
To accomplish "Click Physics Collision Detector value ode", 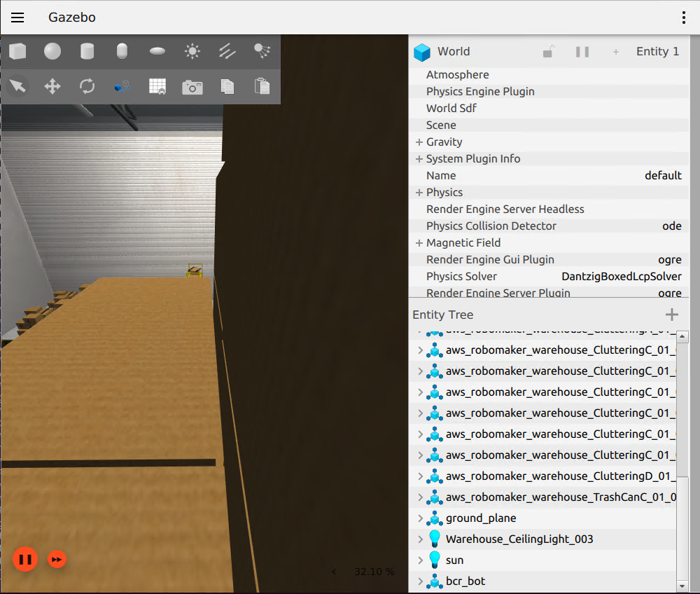I will [672, 226].
